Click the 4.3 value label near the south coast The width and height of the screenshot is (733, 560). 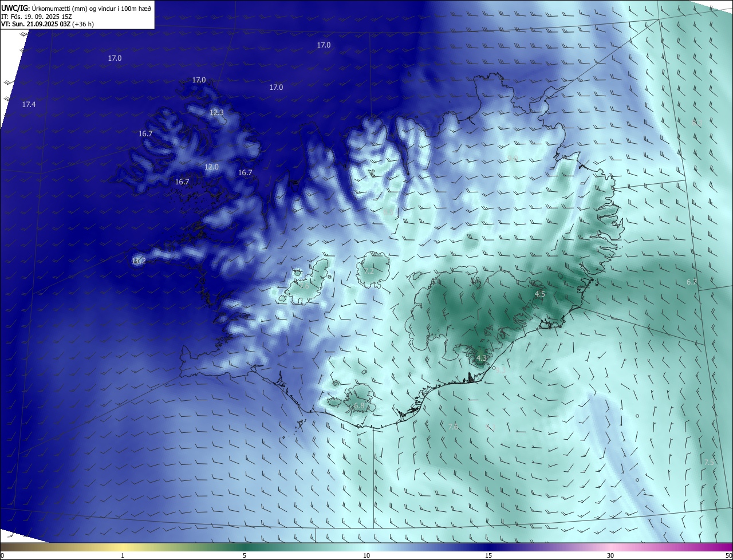pos(482,358)
